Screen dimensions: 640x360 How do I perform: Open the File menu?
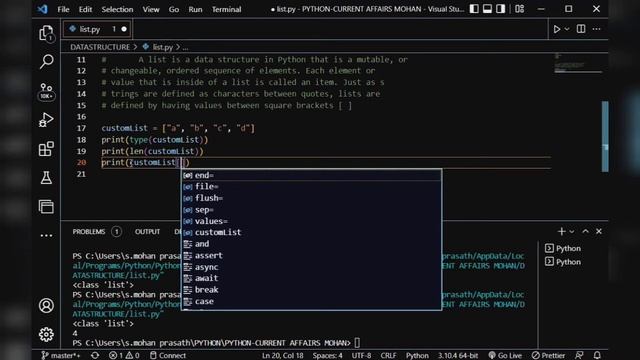pos(63,9)
